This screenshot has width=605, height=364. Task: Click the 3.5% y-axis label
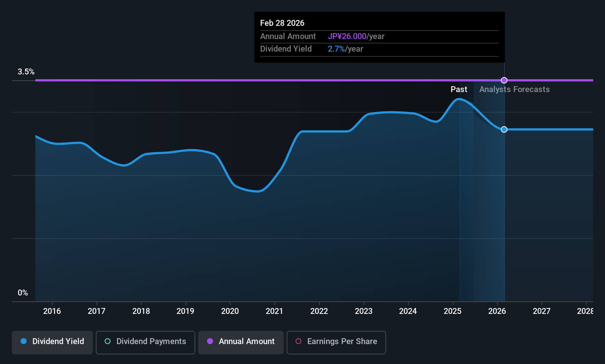point(26,72)
